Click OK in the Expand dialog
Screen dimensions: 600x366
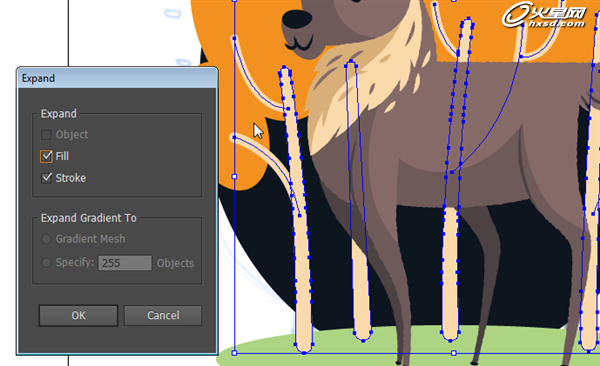point(78,315)
